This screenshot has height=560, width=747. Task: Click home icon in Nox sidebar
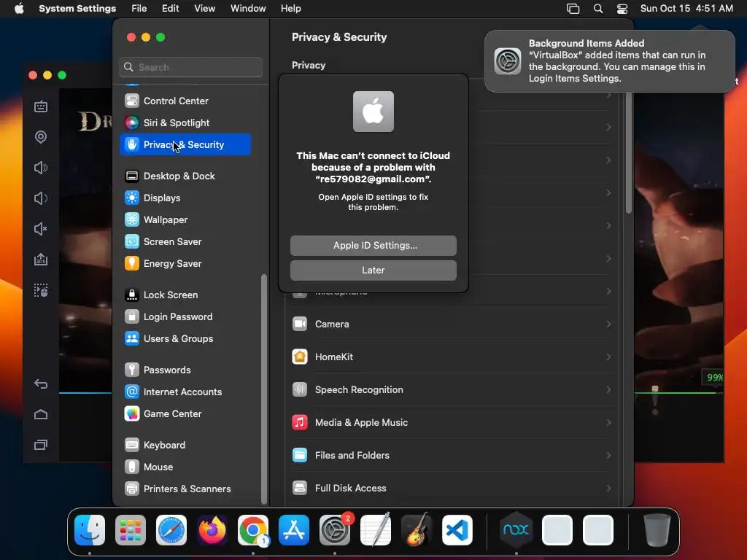[41, 414]
